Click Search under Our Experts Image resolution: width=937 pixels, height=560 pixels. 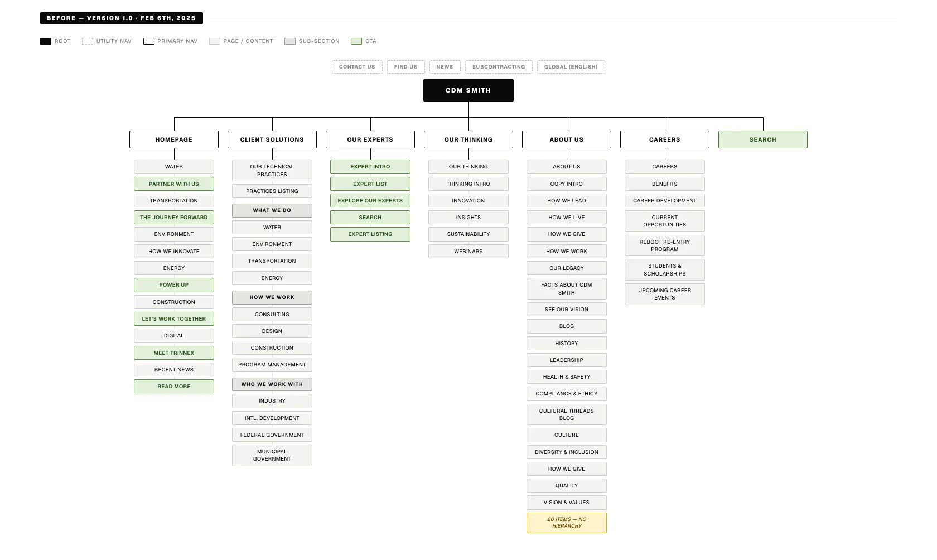pos(370,218)
